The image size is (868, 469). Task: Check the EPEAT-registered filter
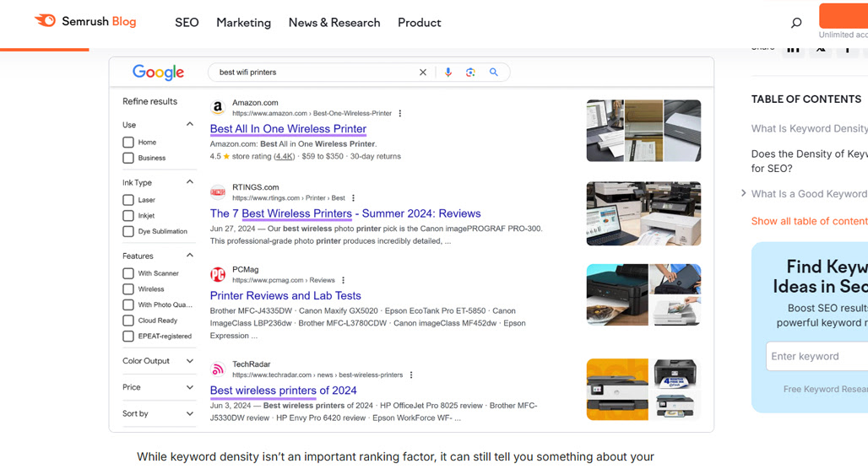pyautogui.click(x=128, y=337)
